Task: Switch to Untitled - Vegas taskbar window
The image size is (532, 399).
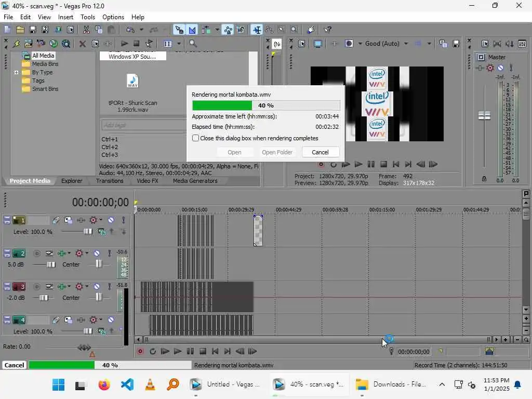Action: [x=225, y=384]
